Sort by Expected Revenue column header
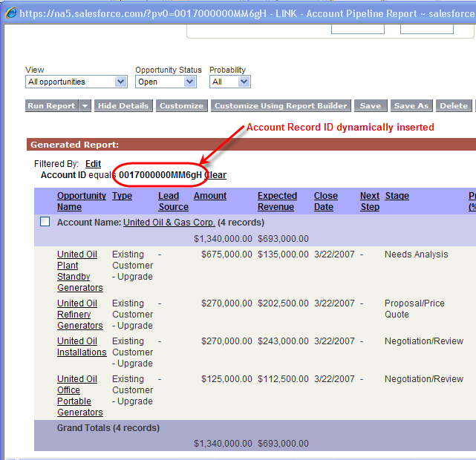Viewport: 476px width, 460px height. pos(277,201)
